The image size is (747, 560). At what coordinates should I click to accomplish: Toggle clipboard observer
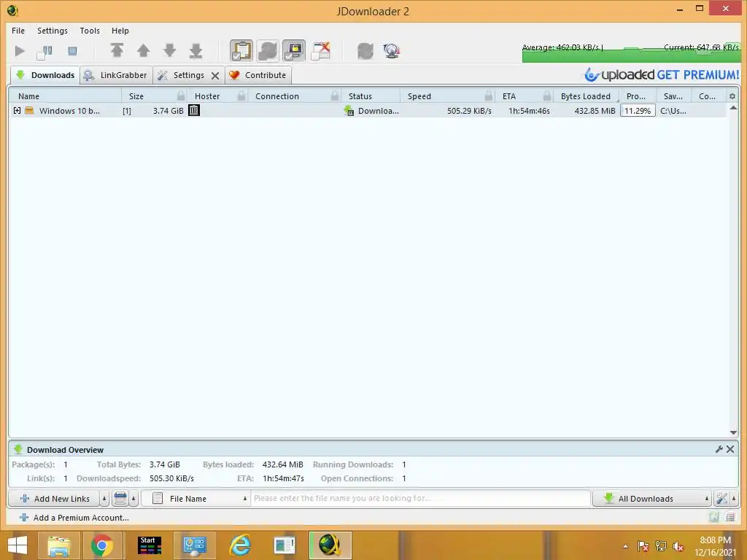tap(241, 51)
